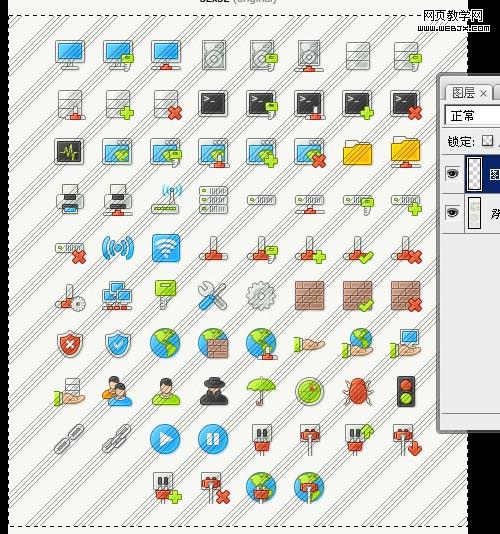Click the blue square Wi-Fi icon
500x534 pixels.
pyautogui.click(x=166, y=248)
